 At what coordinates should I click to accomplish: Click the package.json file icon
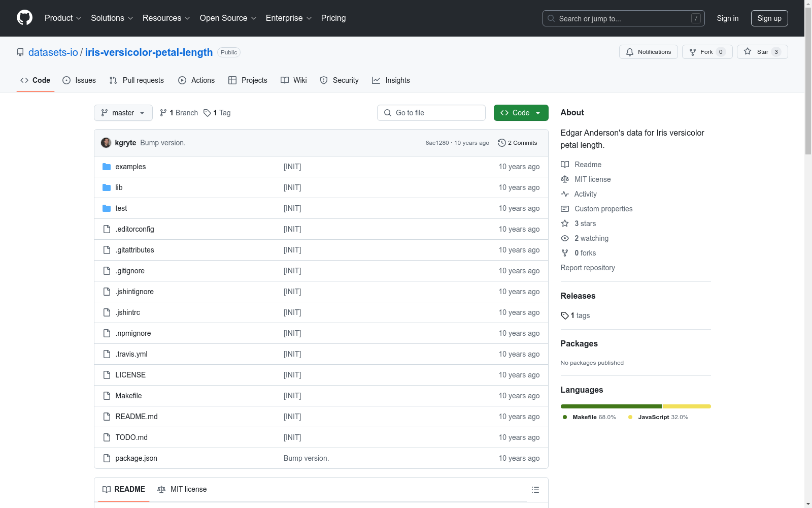[107, 458]
